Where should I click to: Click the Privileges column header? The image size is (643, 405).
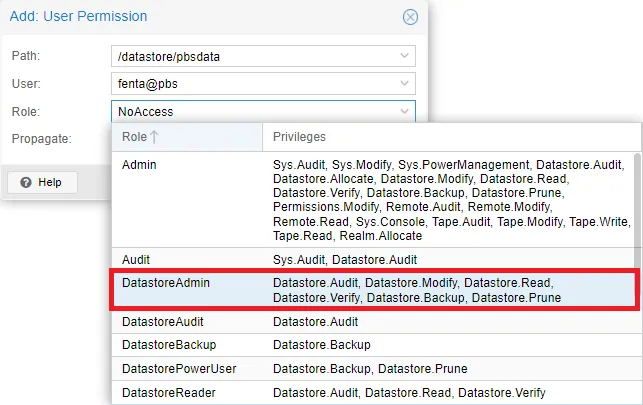(300, 137)
